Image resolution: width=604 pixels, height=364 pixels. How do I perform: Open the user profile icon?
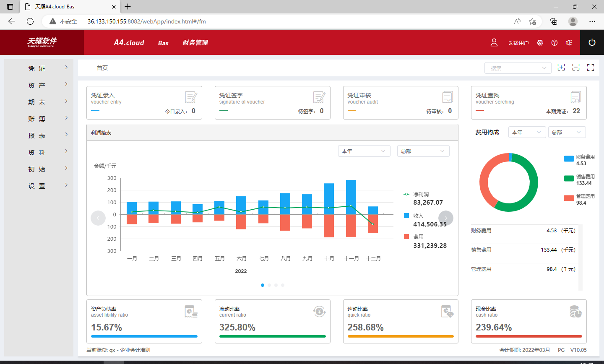pyautogui.click(x=494, y=42)
